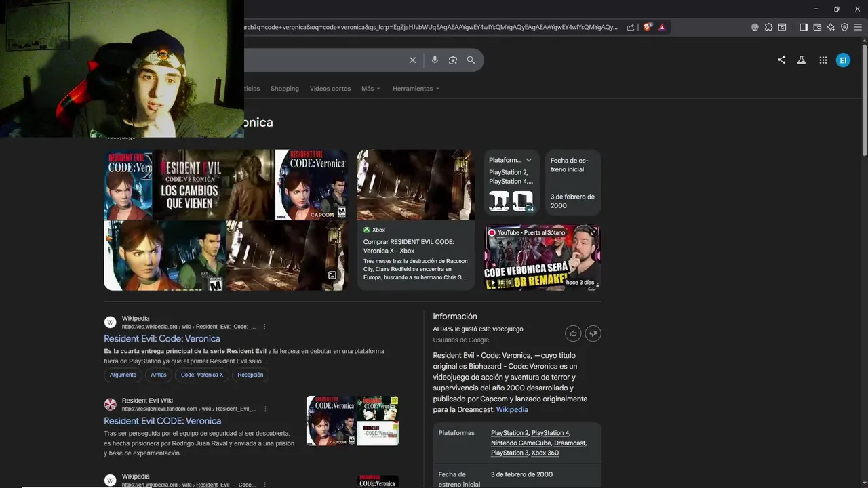Viewport: 868px width, 488px height.
Task: Open Search Labs flask icon
Action: (802, 60)
